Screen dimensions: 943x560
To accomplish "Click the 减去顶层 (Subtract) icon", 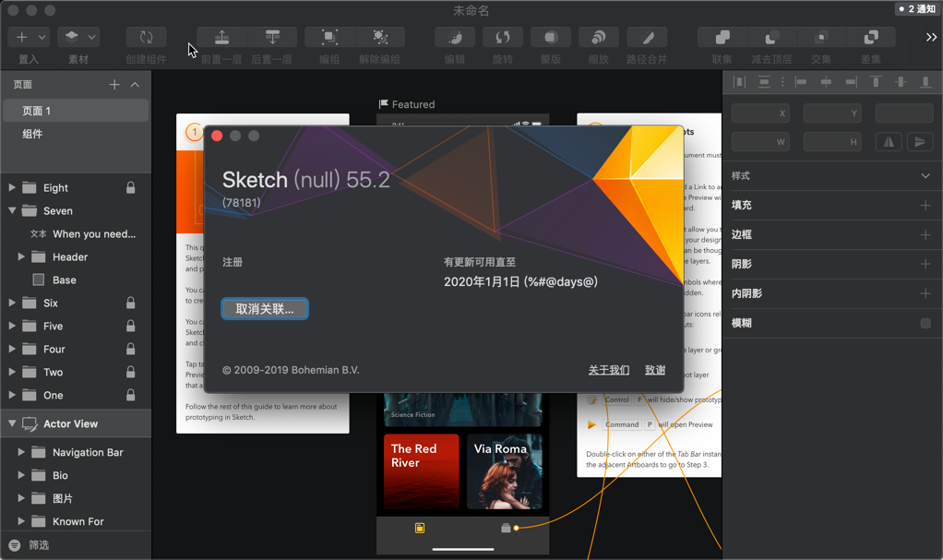I will pyautogui.click(x=771, y=37).
